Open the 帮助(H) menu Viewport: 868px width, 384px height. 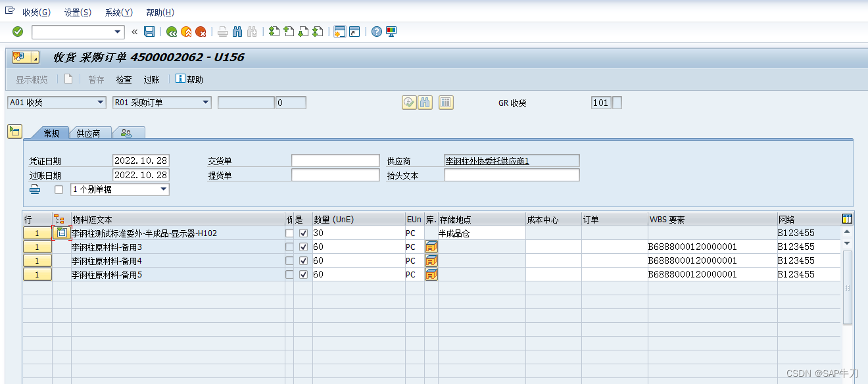160,12
